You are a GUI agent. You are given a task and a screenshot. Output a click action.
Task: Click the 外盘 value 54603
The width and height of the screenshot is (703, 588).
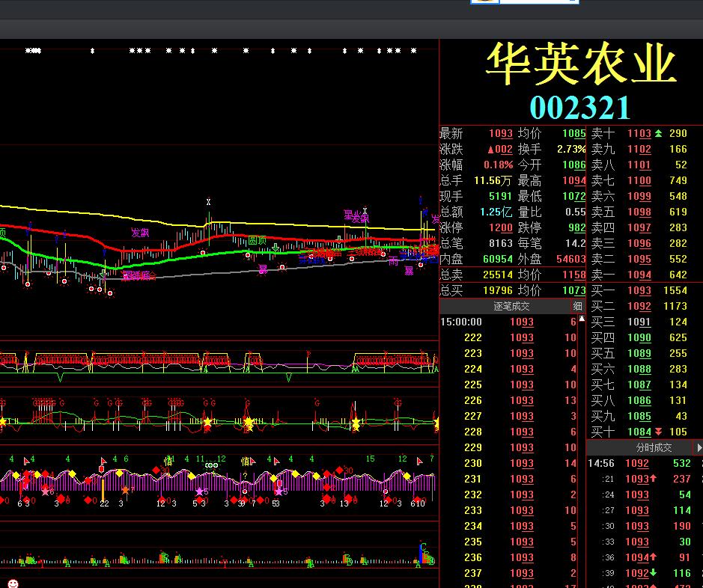coord(571,259)
